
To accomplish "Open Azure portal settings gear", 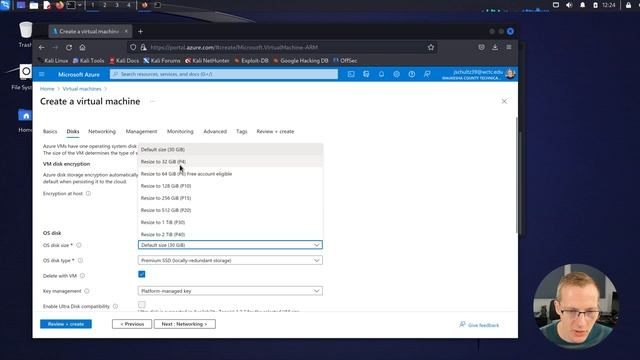I will pos(396,74).
